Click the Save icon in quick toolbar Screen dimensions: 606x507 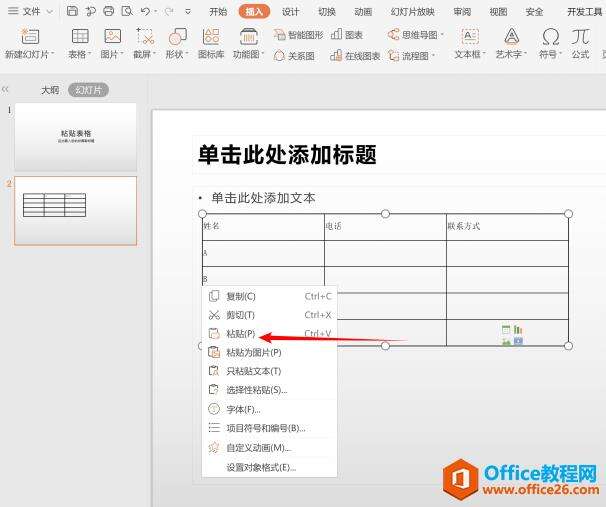[x=72, y=11]
